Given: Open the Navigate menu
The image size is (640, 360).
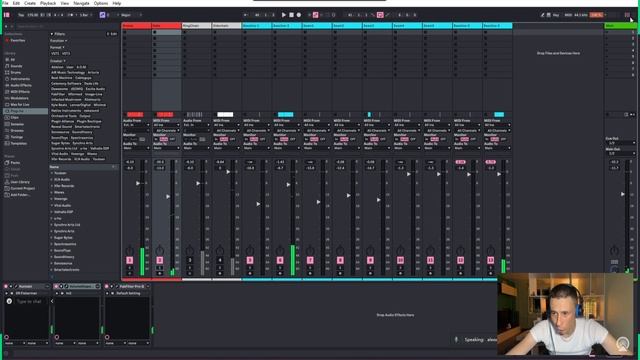Looking at the screenshot, I should (81, 3).
